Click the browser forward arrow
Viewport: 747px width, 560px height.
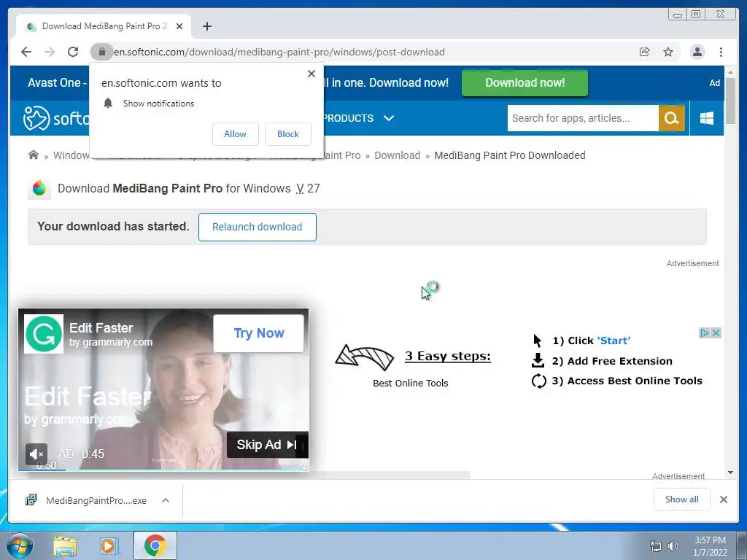(x=50, y=52)
